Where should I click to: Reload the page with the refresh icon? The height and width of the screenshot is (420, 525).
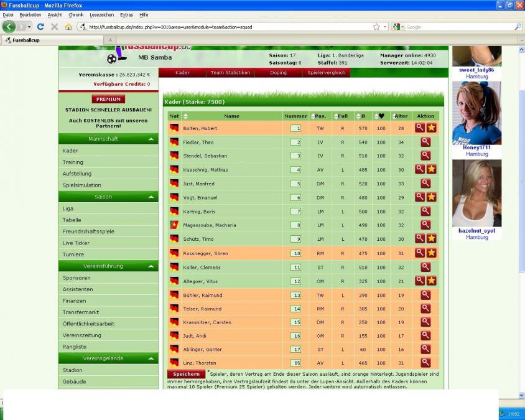coord(40,27)
